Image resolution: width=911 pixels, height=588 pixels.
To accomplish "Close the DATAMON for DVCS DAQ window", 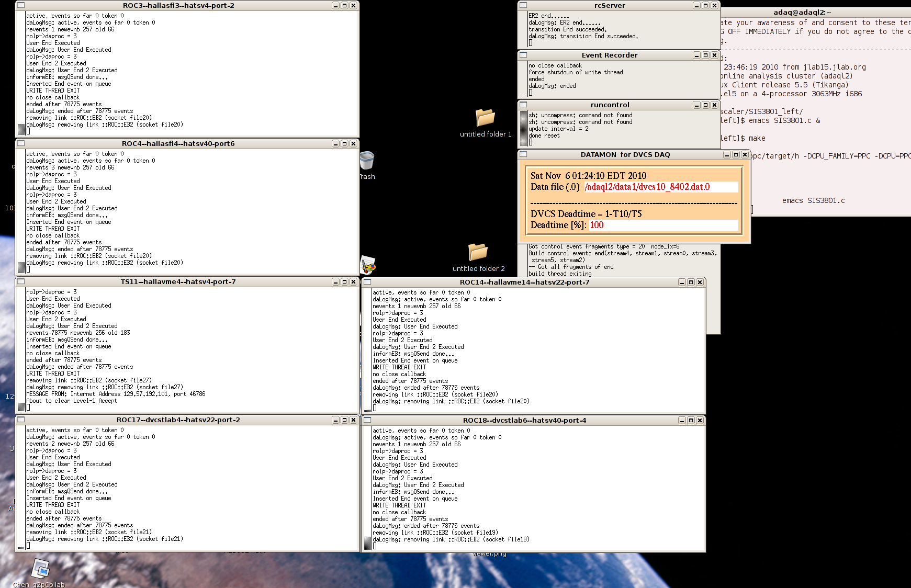I will coord(745,154).
